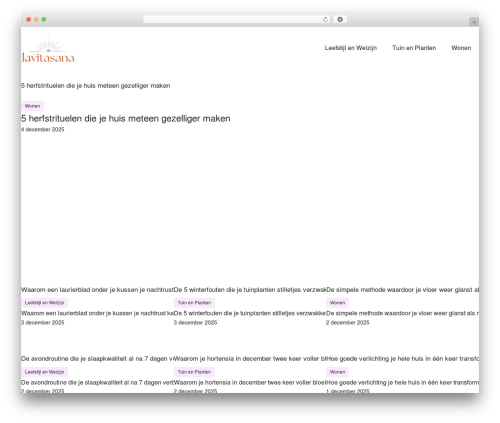Close the browser window with the red button
500x423 pixels.
pyautogui.click(x=29, y=19)
